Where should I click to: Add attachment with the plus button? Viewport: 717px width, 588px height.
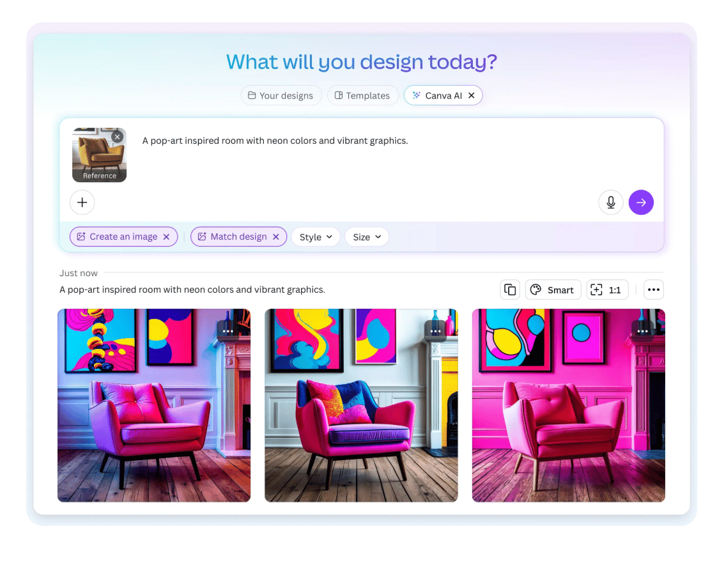(x=82, y=203)
